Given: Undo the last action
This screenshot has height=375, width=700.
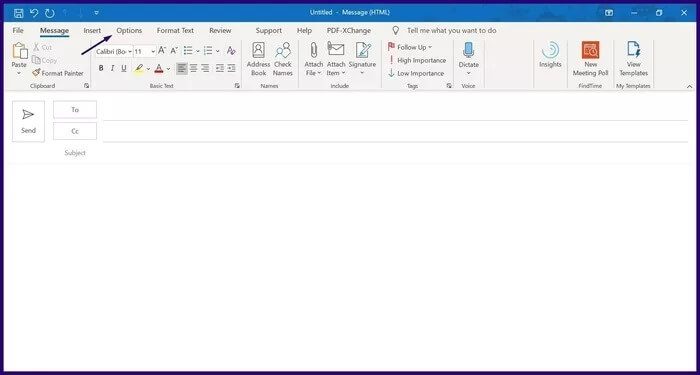Looking at the screenshot, I should click(34, 13).
